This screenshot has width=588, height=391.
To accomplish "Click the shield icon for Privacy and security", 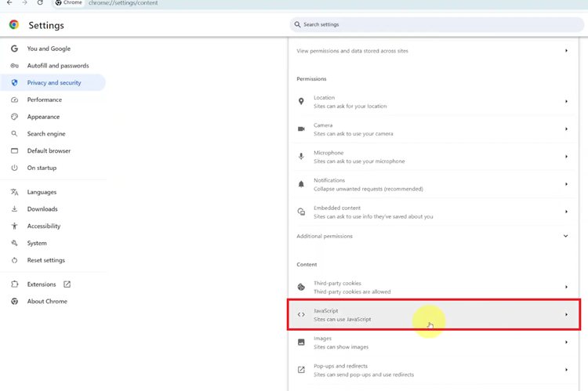I will click(x=14, y=83).
